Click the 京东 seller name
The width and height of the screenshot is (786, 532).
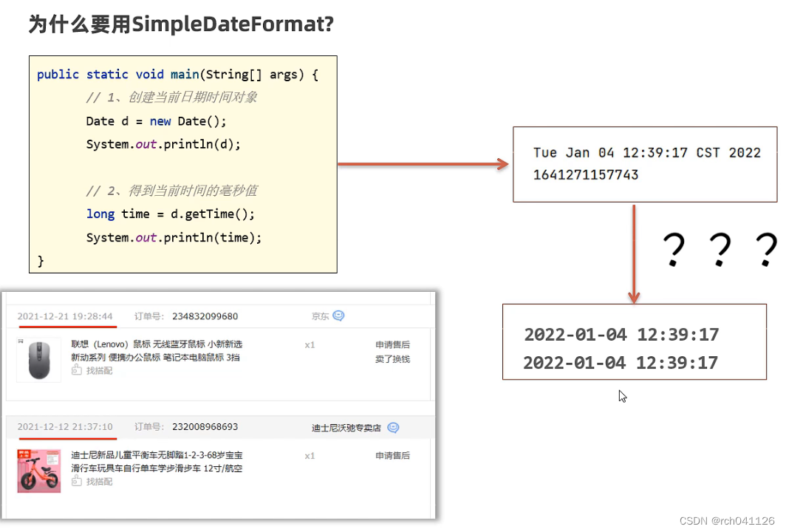coord(320,316)
